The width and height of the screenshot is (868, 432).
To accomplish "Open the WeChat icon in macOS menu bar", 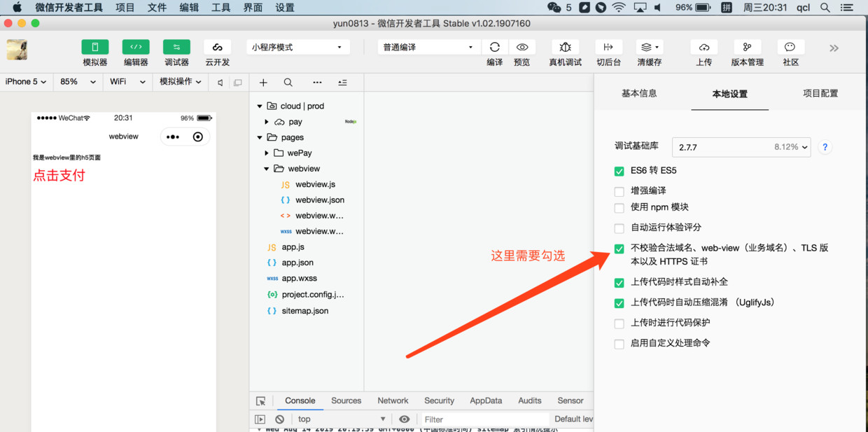I will click(554, 8).
